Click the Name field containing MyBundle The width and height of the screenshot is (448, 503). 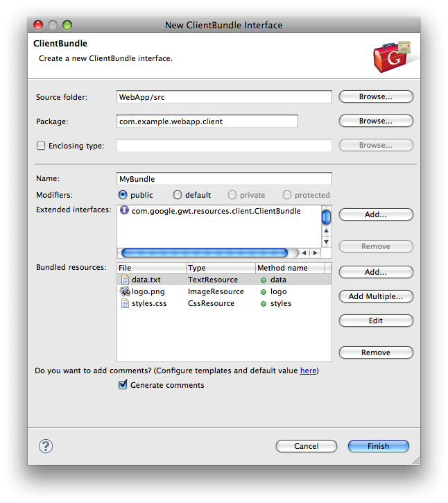[224, 179]
